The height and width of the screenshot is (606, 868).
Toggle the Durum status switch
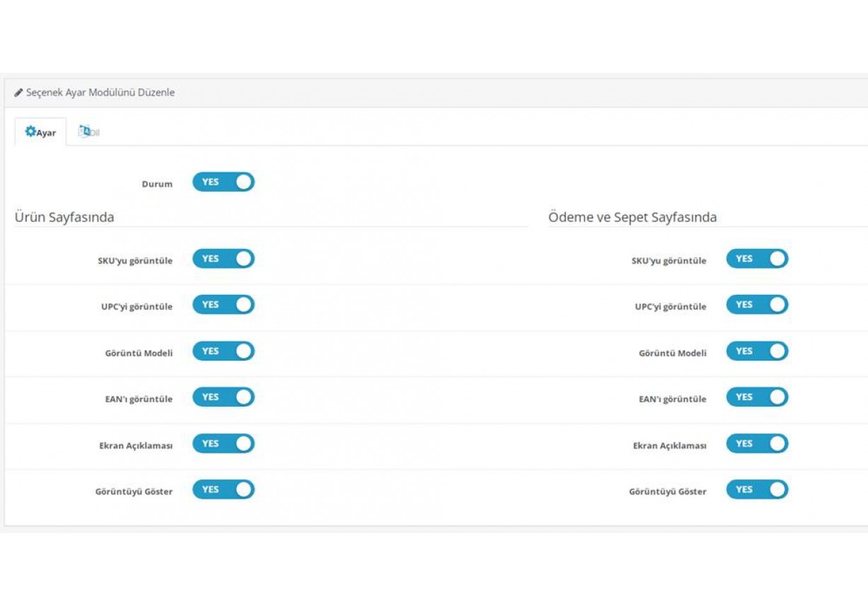pyautogui.click(x=223, y=182)
